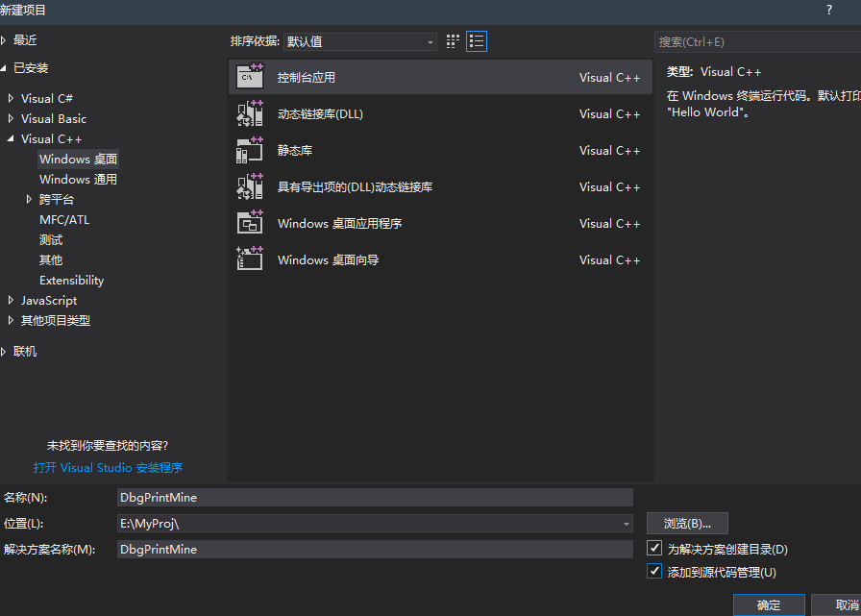Expand the 联机 section
This screenshot has width=861, height=616.
coord(3,352)
